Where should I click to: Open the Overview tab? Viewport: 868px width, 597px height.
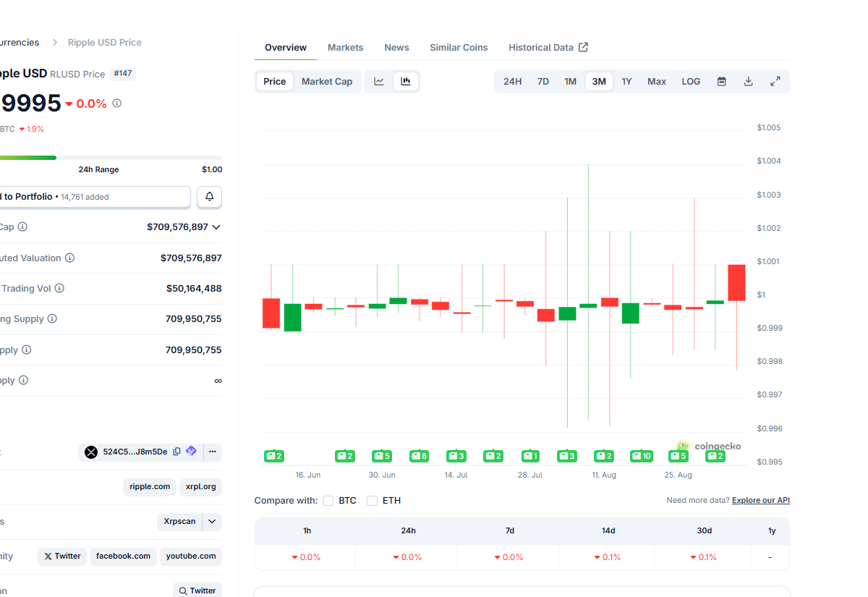(286, 47)
